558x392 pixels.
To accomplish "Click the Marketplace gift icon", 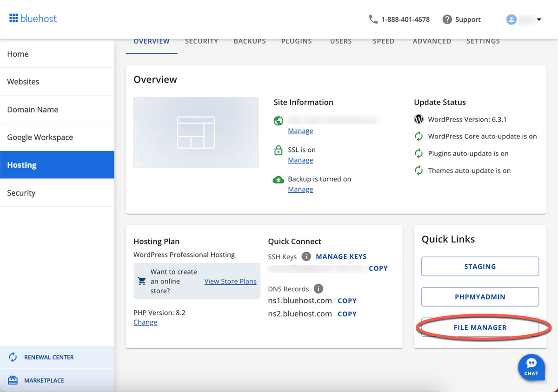I will 13,380.
